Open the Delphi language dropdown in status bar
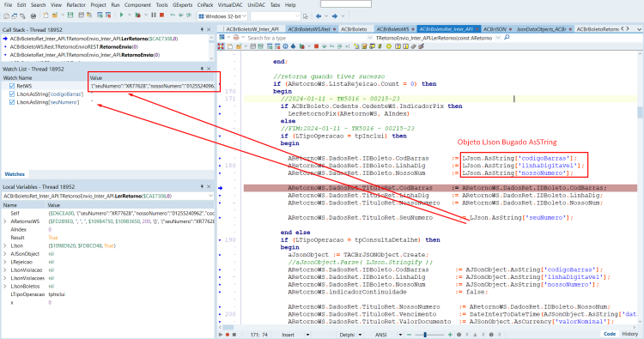This screenshot has width=644, height=339. (x=360, y=335)
